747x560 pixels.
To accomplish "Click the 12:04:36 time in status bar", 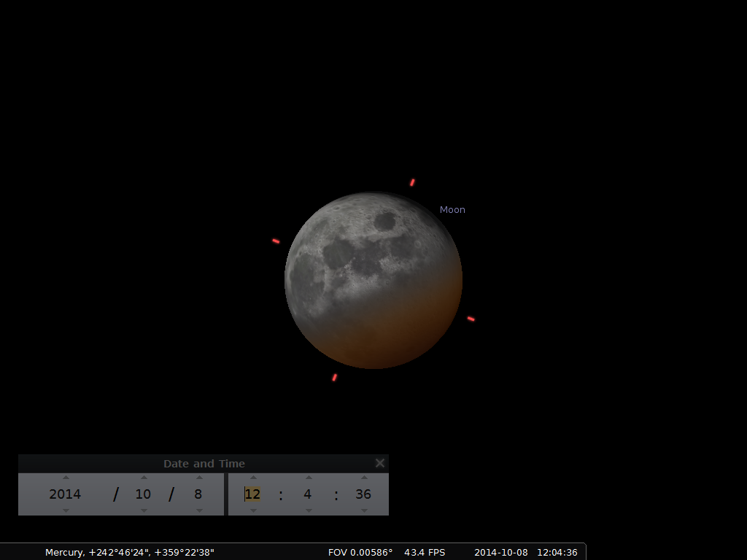I will pos(557,553).
